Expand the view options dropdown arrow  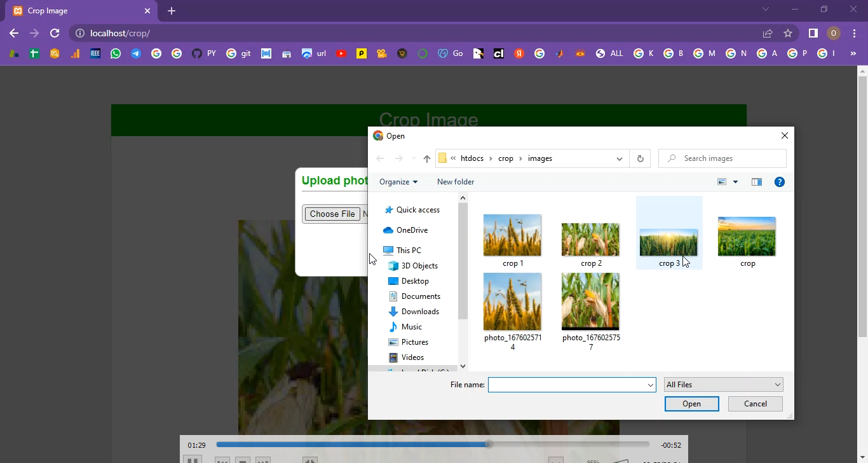click(x=735, y=182)
